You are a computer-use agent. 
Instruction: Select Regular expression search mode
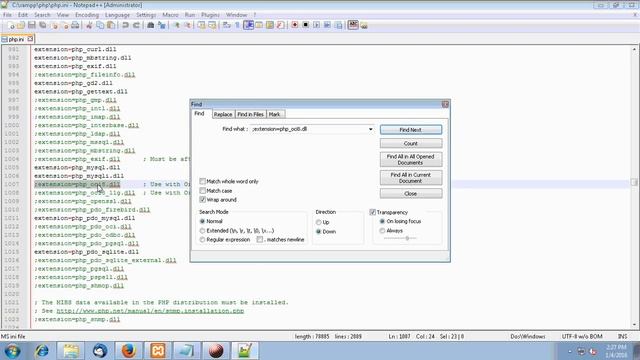202,240
